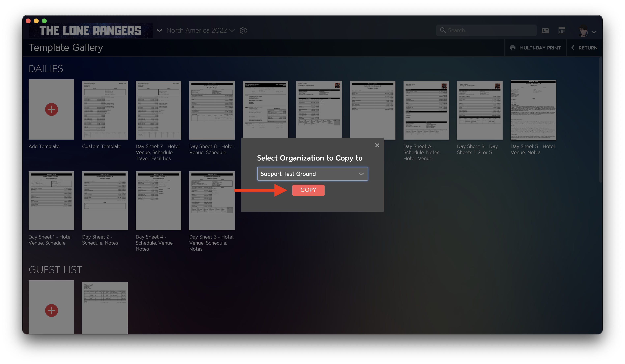The height and width of the screenshot is (364, 625).
Task: Expand the Support Test Ground organization dropdown
Action: pos(312,174)
